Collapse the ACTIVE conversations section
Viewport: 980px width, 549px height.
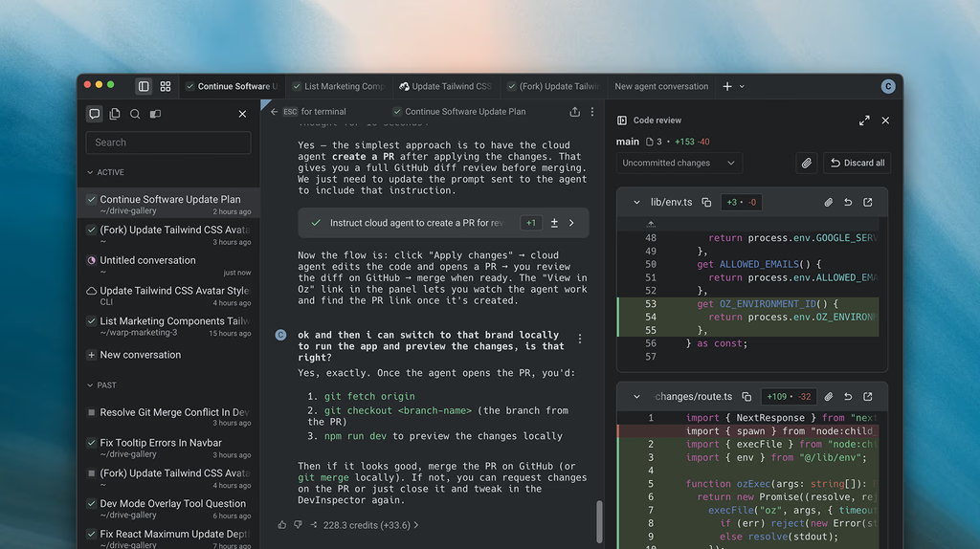pyautogui.click(x=91, y=172)
